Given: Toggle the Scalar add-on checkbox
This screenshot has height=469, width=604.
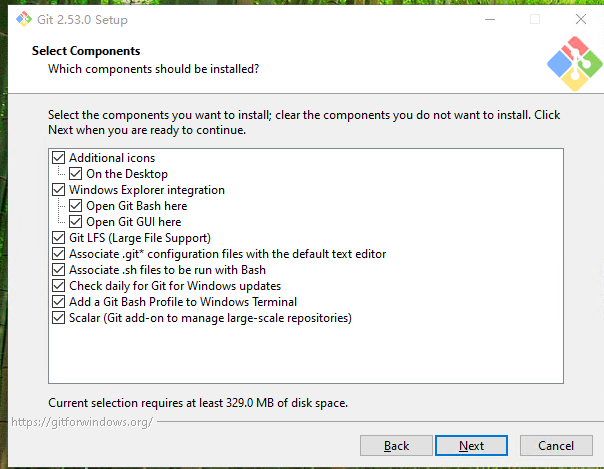Looking at the screenshot, I should 59,318.
